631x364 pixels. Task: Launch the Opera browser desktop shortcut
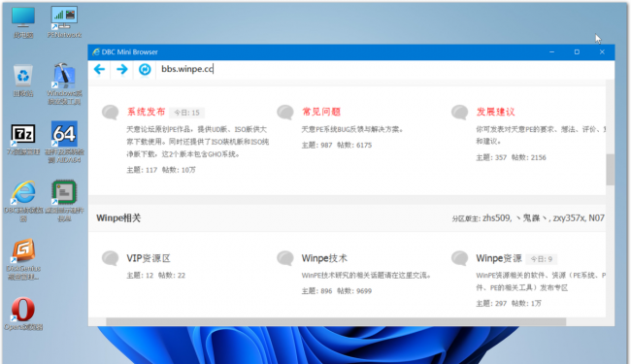click(x=23, y=314)
